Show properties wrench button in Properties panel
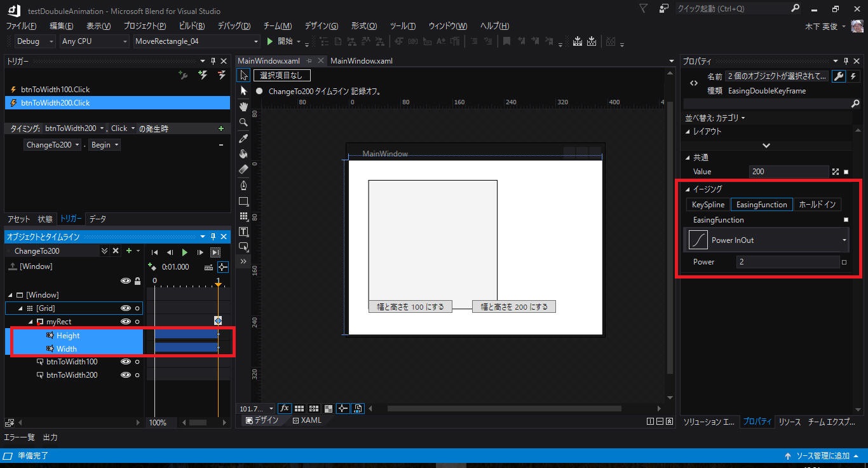The height and width of the screenshot is (468, 868). coord(839,76)
